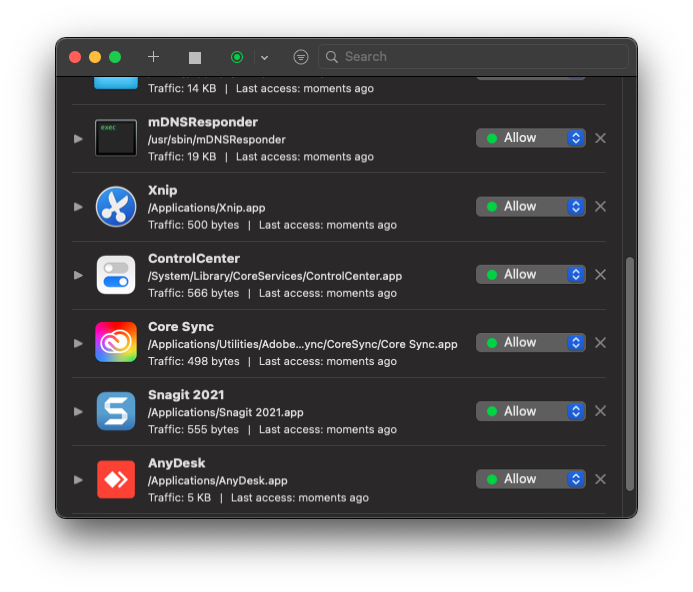Select the mDNSResponder terminal icon
The image size is (693, 592).
[116, 138]
